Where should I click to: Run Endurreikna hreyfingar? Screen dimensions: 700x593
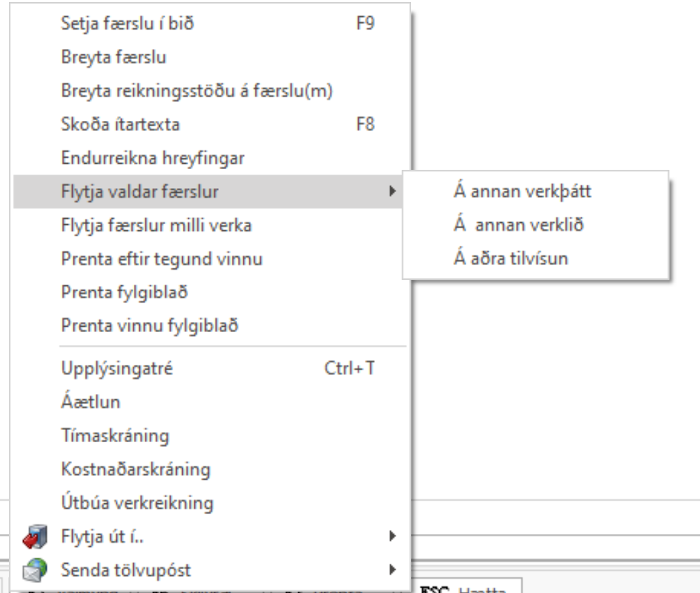pos(153,159)
